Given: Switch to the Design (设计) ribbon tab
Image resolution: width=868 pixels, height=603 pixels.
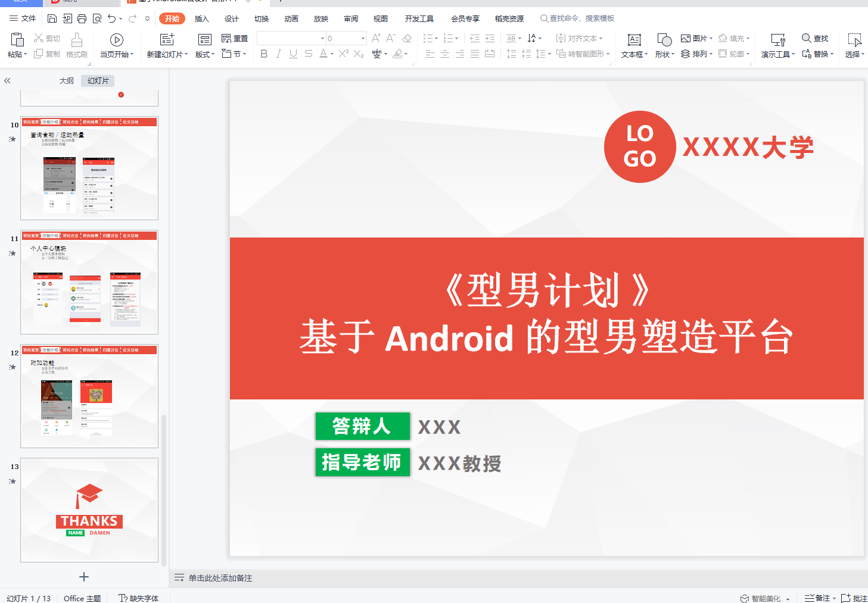Looking at the screenshot, I should pyautogui.click(x=232, y=18).
